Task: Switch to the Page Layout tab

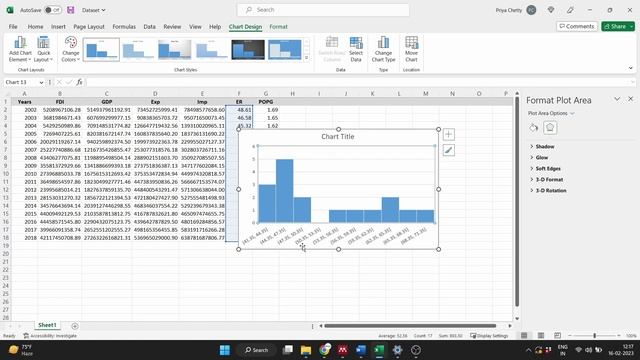Action: point(89,27)
